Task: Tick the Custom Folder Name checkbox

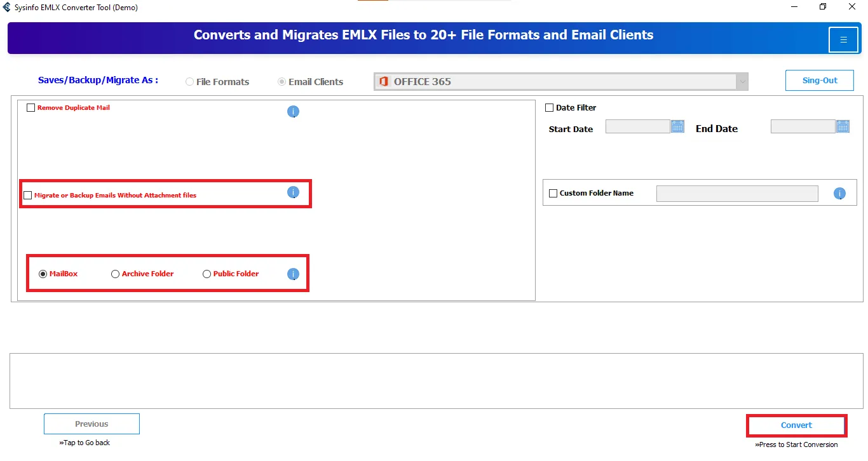Action: (x=553, y=193)
